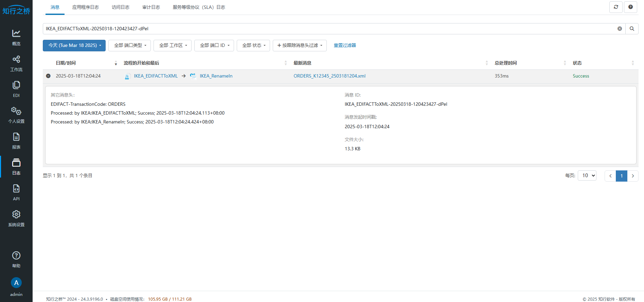Open the 今天 (Tue Mar 18 2025) date dropdown
644x302 pixels.
pyautogui.click(x=74, y=46)
